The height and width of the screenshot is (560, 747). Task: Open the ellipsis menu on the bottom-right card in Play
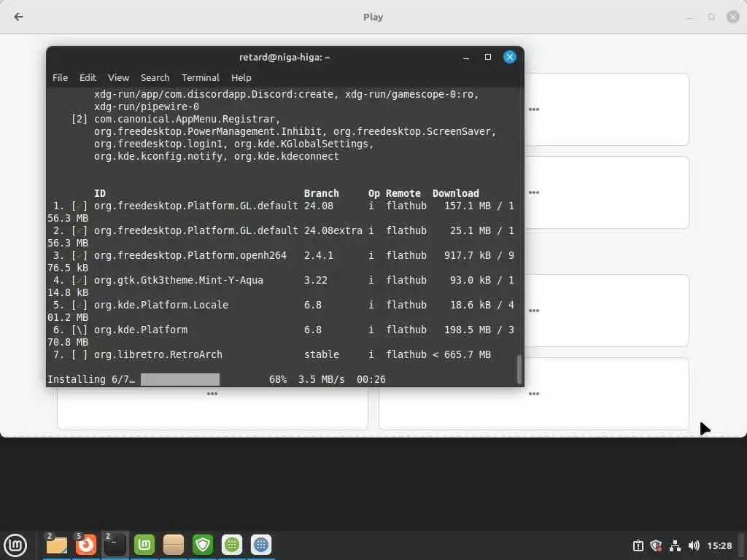click(x=534, y=394)
